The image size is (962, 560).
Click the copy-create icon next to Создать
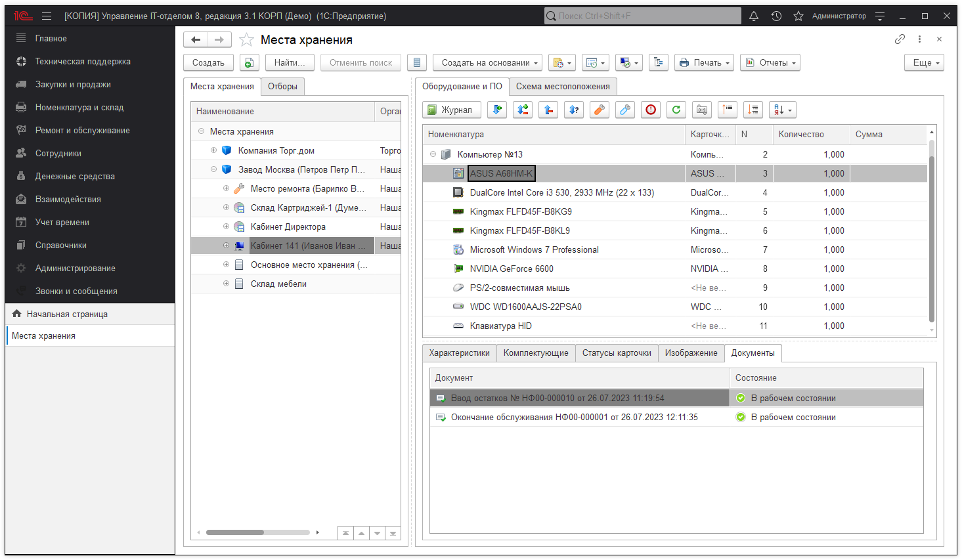[x=249, y=63]
